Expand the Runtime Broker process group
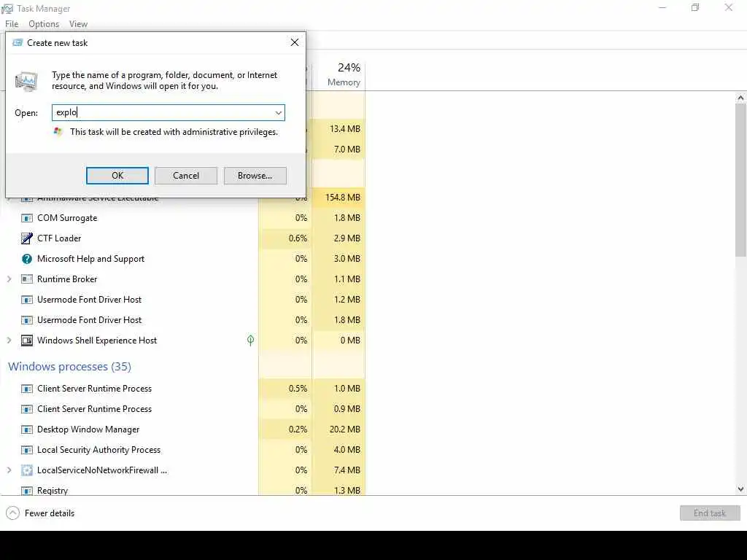 (x=9, y=279)
